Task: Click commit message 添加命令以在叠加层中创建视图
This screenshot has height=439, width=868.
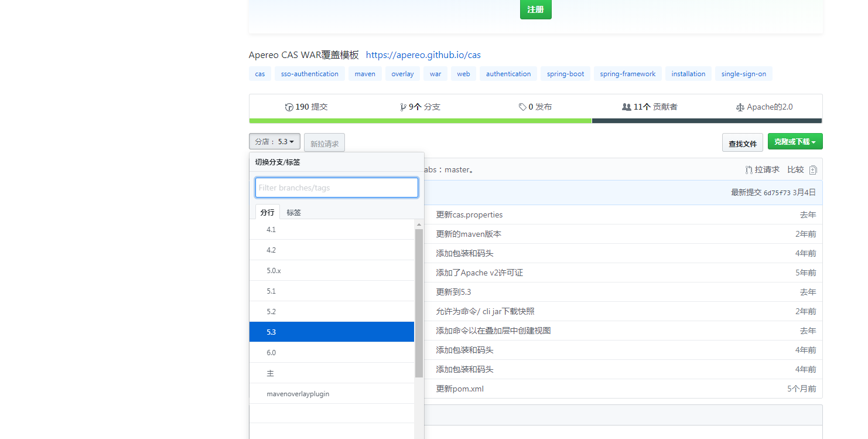Action: tap(493, 331)
